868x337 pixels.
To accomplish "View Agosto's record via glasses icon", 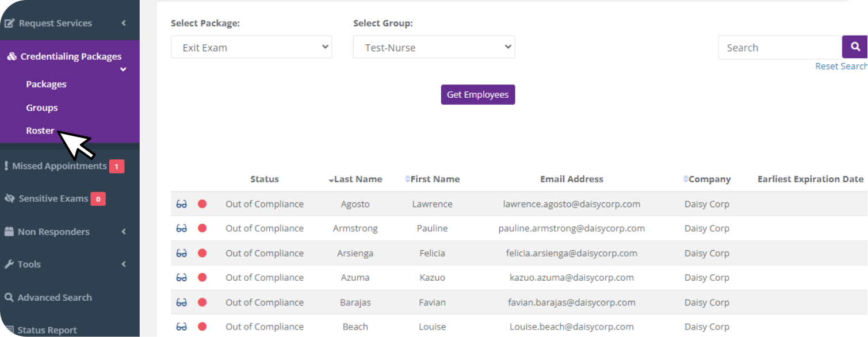I will (x=182, y=204).
